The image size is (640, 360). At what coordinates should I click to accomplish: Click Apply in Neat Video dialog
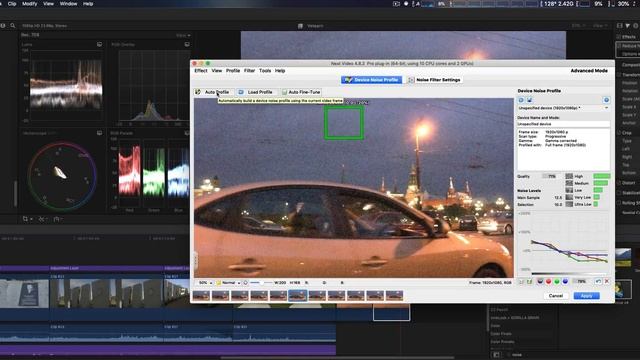(586, 296)
